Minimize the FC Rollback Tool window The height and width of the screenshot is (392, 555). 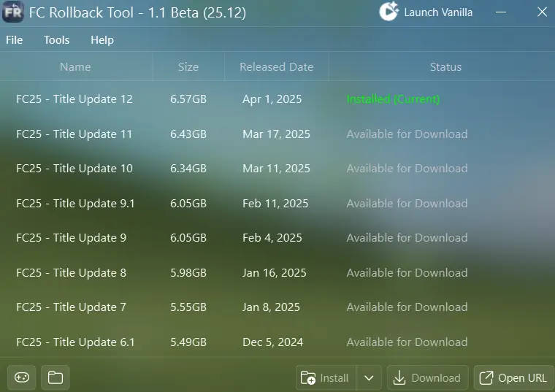501,12
